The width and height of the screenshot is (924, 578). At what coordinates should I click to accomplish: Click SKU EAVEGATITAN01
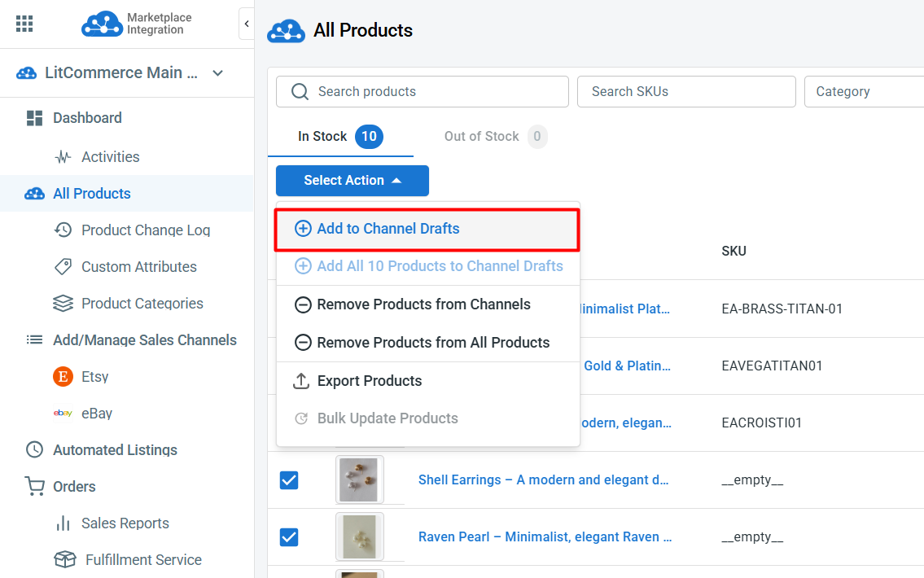(772, 366)
